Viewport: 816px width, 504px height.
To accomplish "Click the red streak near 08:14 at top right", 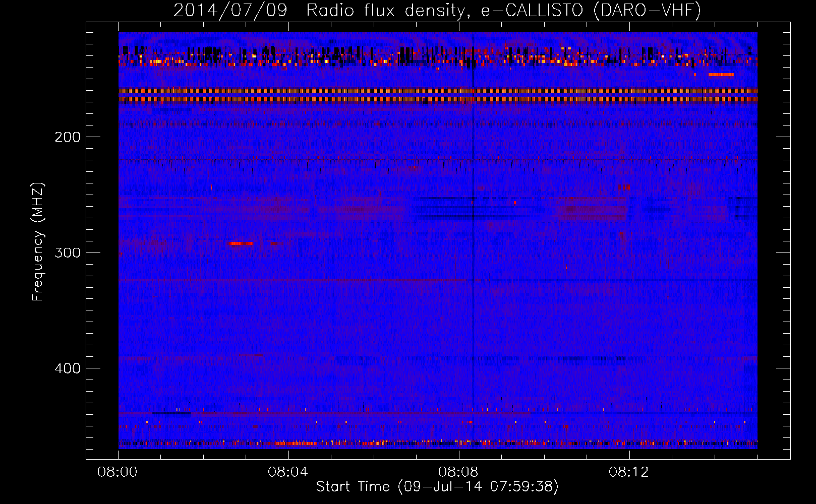I will [721, 75].
